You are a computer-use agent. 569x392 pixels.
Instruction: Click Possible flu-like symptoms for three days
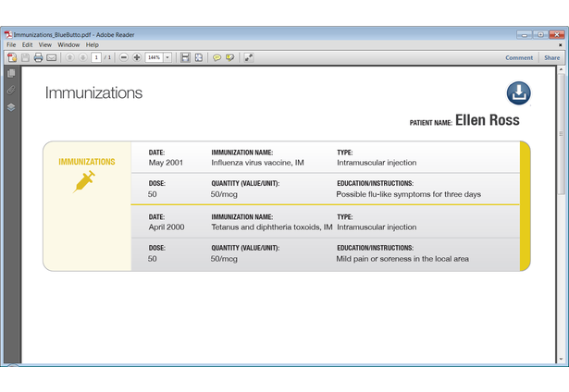coord(409,194)
